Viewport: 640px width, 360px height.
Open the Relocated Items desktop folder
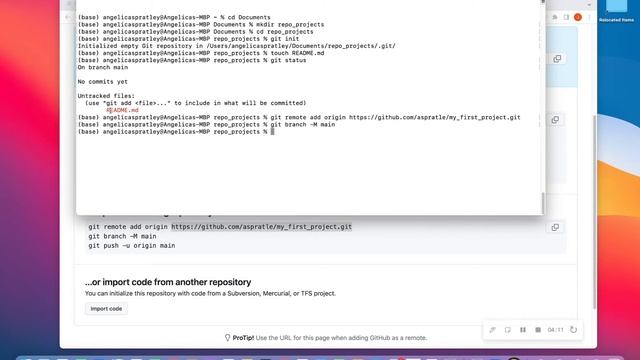click(616, 11)
